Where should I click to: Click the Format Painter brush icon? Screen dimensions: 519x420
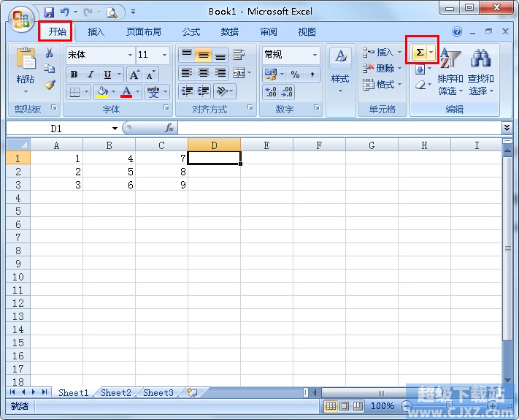click(x=50, y=85)
